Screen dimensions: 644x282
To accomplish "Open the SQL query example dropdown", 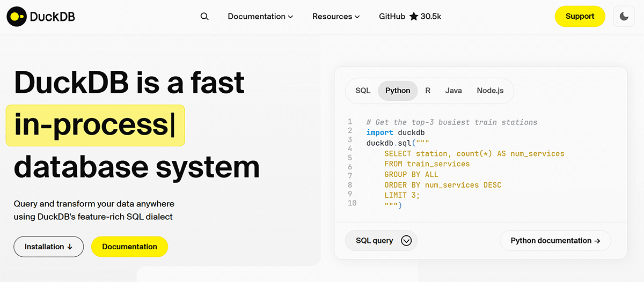I will [381, 241].
